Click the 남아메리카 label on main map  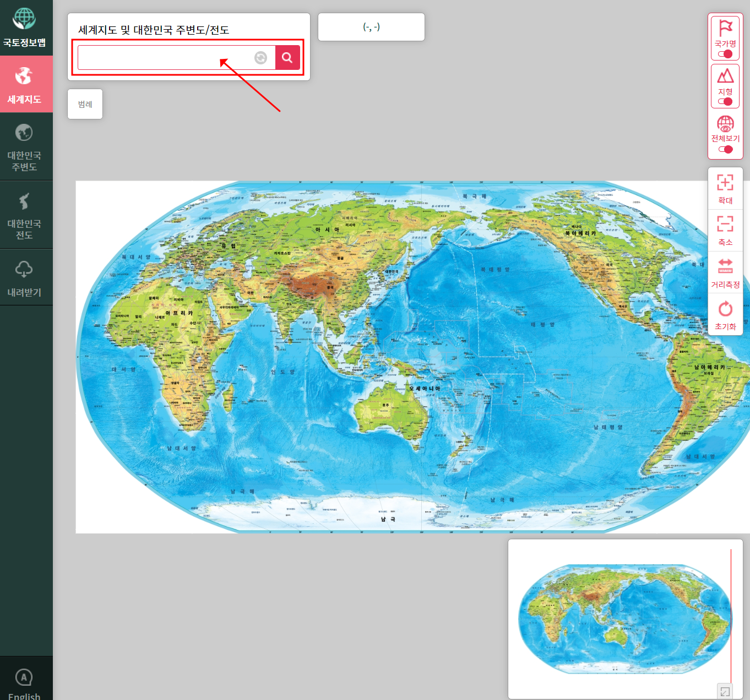[x=710, y=367]
